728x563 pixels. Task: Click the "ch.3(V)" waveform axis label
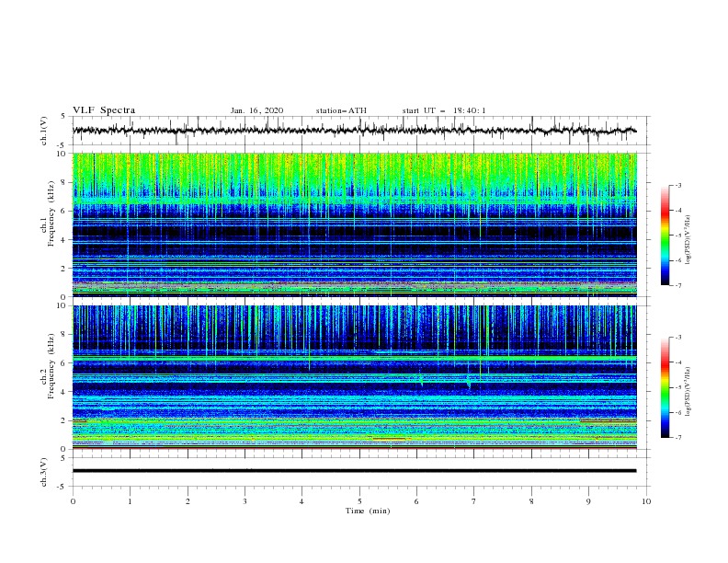(x=44, y=472)
